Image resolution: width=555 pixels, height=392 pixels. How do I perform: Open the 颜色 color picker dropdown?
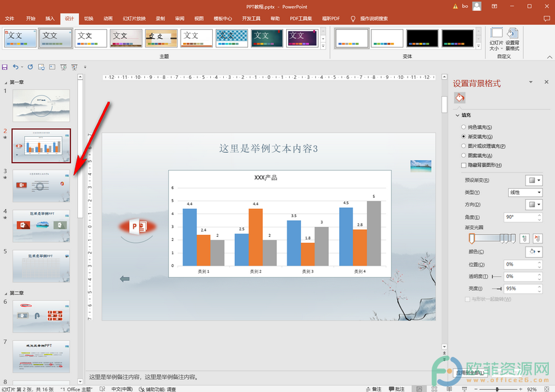(x=534, y=251)
